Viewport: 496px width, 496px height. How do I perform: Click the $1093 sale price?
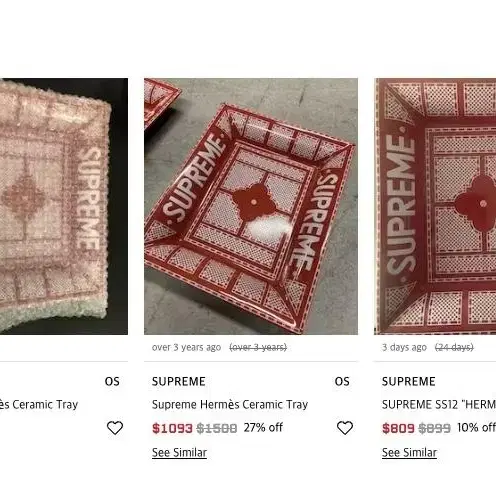tap(172, 428)
